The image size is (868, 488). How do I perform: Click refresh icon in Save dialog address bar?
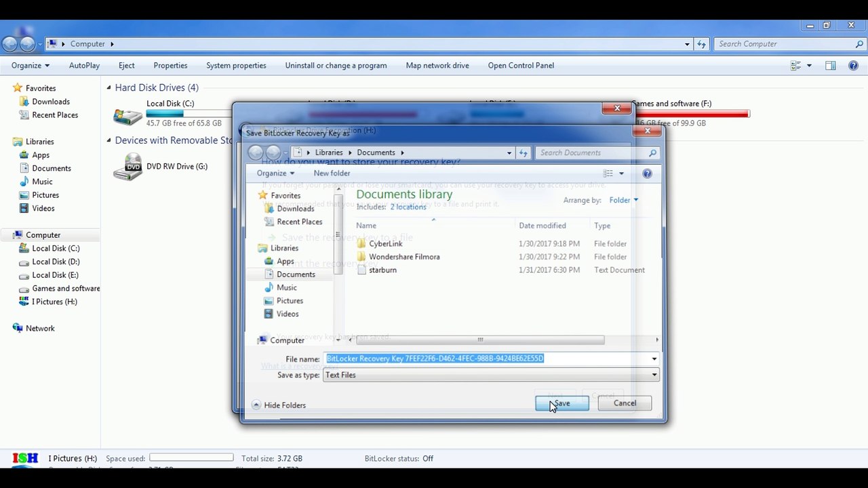click(524, 152)
